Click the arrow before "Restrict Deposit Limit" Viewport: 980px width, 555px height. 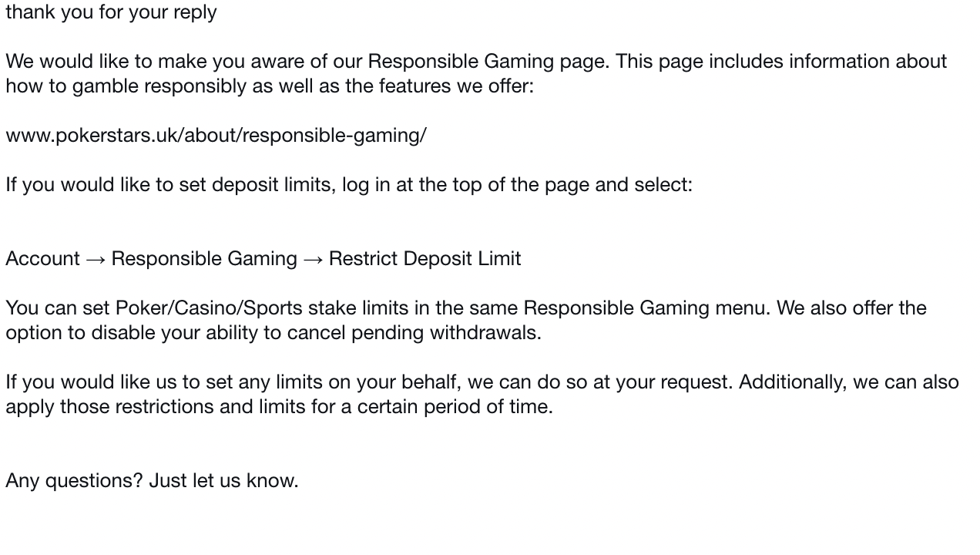tap(313, 259)
